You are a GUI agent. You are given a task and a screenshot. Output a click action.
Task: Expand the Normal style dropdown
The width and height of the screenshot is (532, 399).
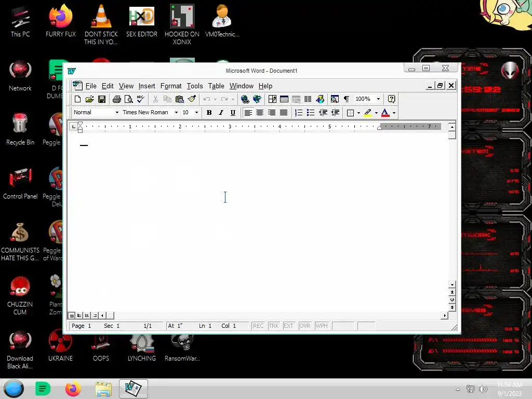(x=117, y=112)
